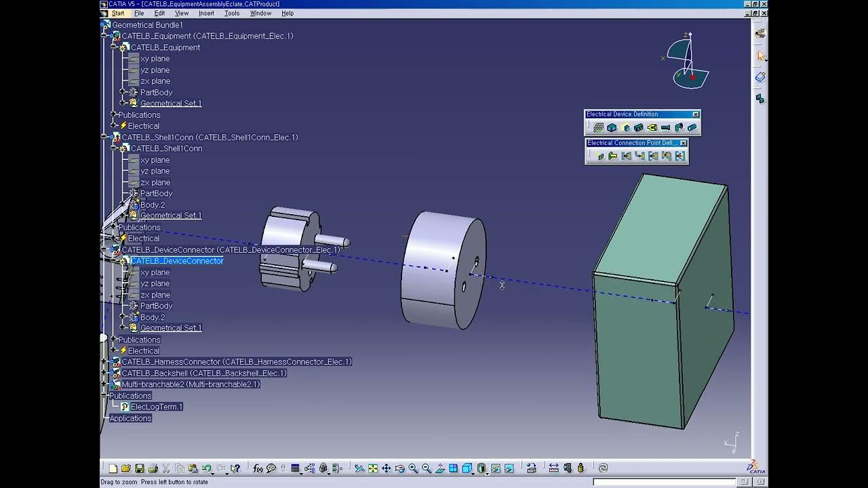Open the Start menu
Image resolution: width=868 pixels, height=488 pixels.
click(x=118, y=13)
